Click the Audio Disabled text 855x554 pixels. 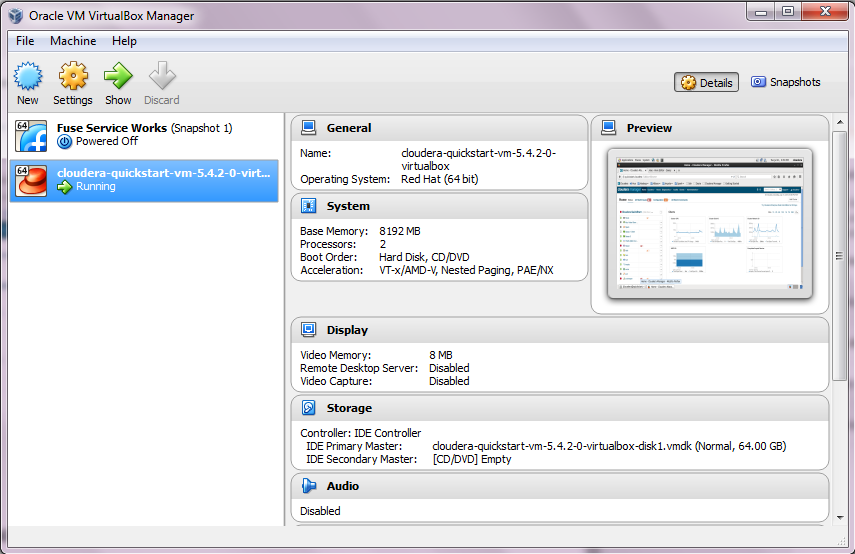click(x=320, y=511)
